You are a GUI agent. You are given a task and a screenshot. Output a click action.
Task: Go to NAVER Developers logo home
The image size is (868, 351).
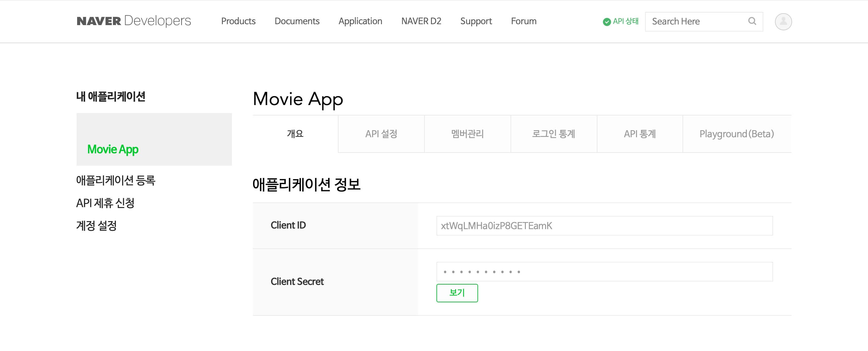click(133, 21)
